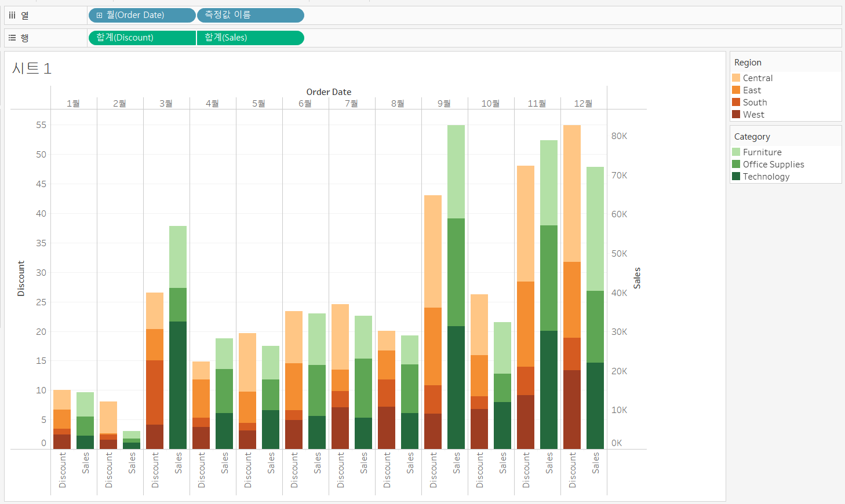Select the 4월 column header
This screenshot has width=845, height=504.
(x=213, y=103)
